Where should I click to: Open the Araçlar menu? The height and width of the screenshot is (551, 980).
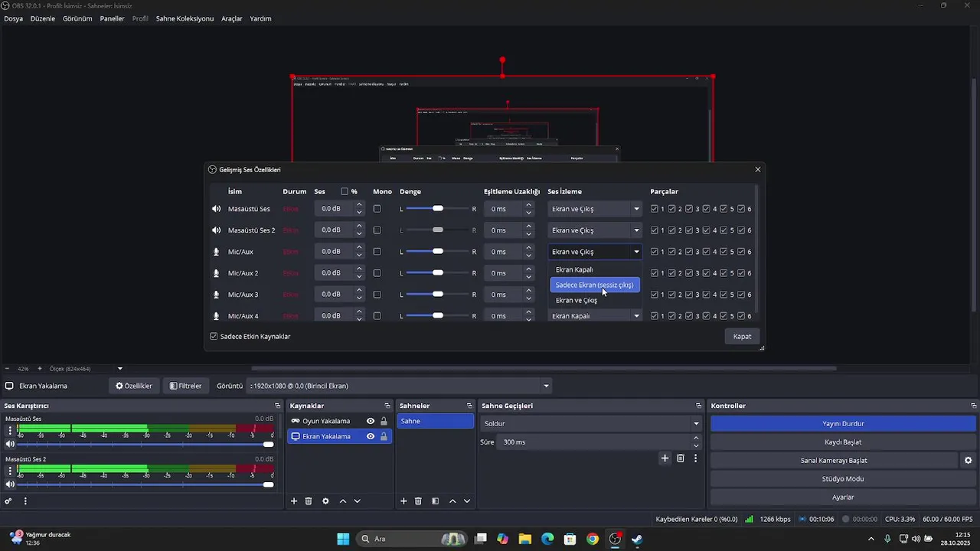[x=232, y=18]
